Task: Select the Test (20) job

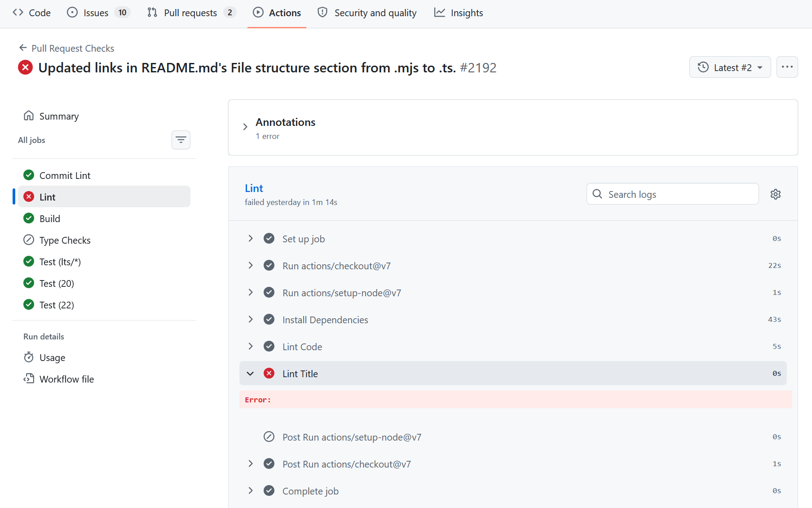Action: click(x=104, y=283)
